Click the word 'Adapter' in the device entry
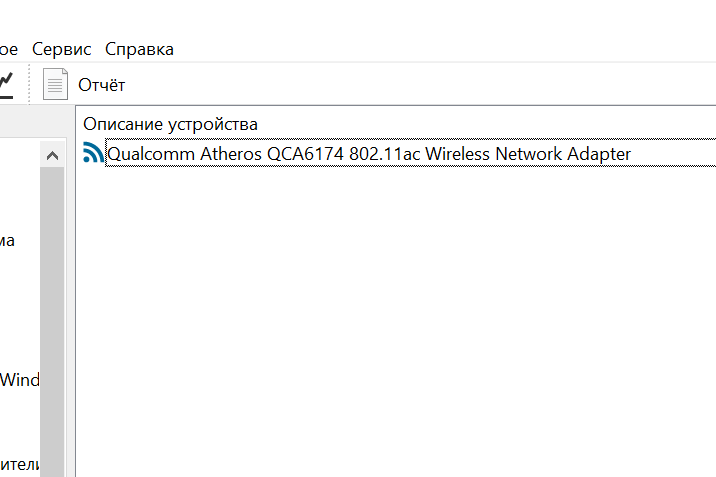The height and width of the screenshot is (477, 716). click(x=599, y=154)
